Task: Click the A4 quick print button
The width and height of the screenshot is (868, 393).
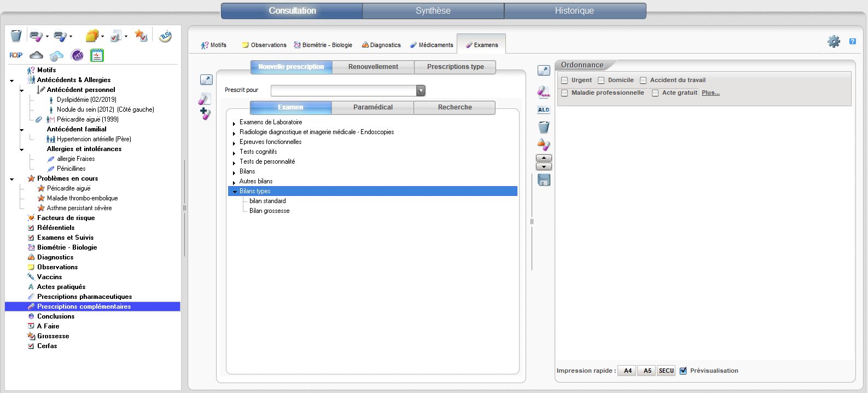Action: coord(627,371)
